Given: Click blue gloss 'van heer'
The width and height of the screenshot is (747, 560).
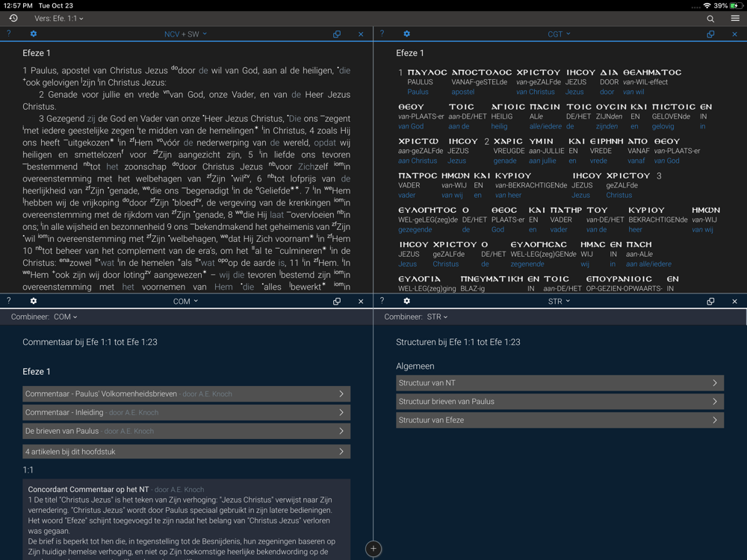Looking at the screenshot, I should (x=508, y=195).
